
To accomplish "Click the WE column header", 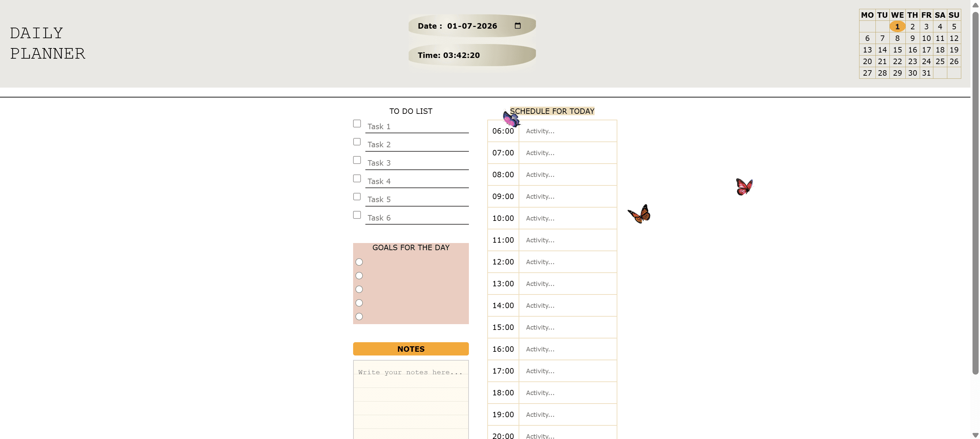I will pos(897,15).
